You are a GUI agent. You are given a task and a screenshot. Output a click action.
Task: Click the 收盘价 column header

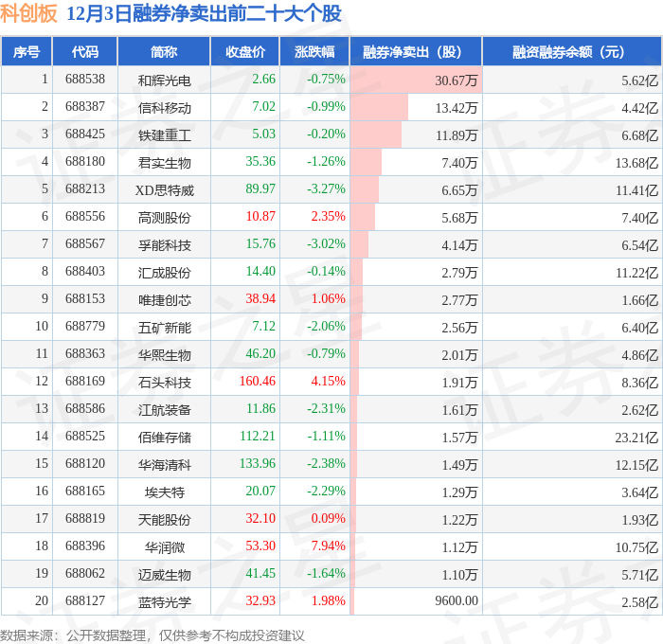pyautogui.click(x=244, y=52)
